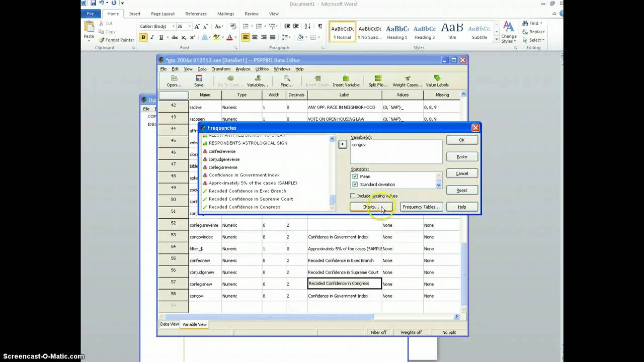This screenshot has height=362, width=644.
Task: Open the Borders dropdown arrow
Action: click(x=319, y=37)
